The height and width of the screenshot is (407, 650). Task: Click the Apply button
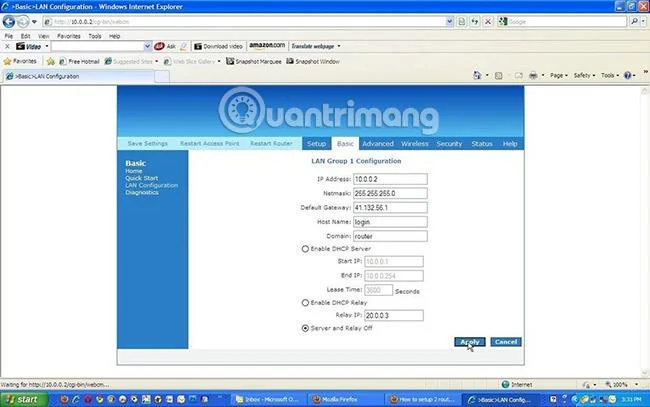(x=470, y=342)
